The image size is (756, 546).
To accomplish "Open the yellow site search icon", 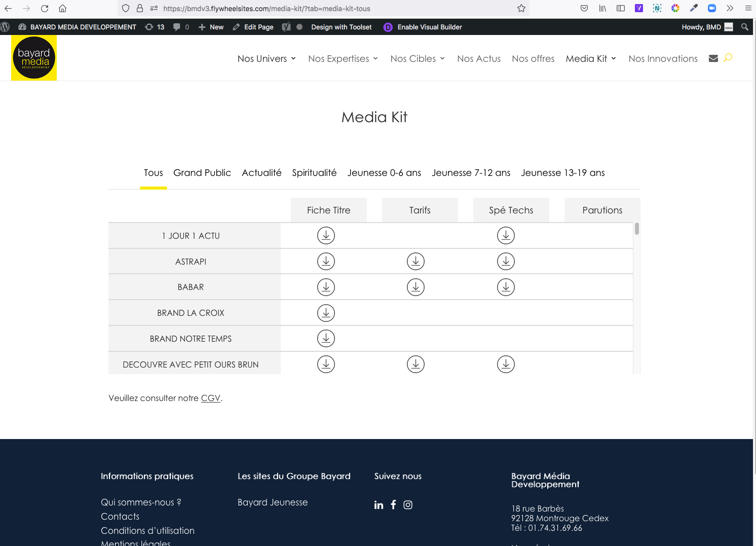I will coord(728,58).
